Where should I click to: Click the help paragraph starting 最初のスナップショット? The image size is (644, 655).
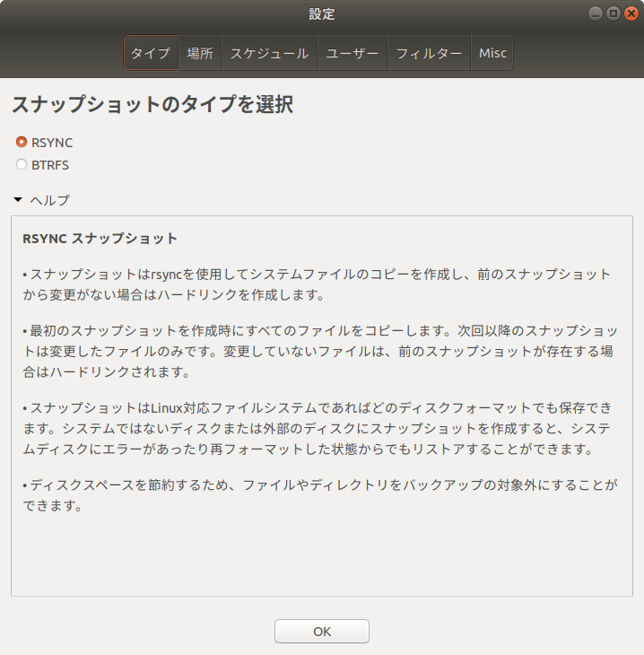tap(320, 351)
